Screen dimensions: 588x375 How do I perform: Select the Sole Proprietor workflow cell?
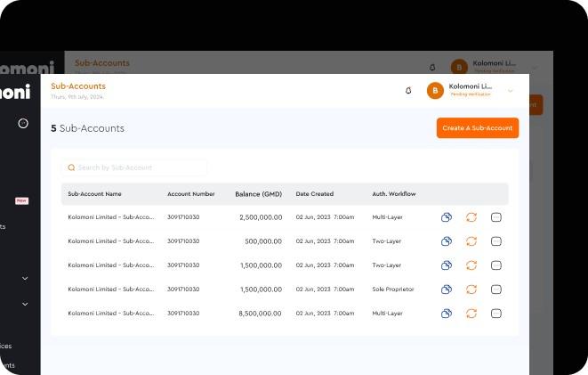click(x=393, y=289)
